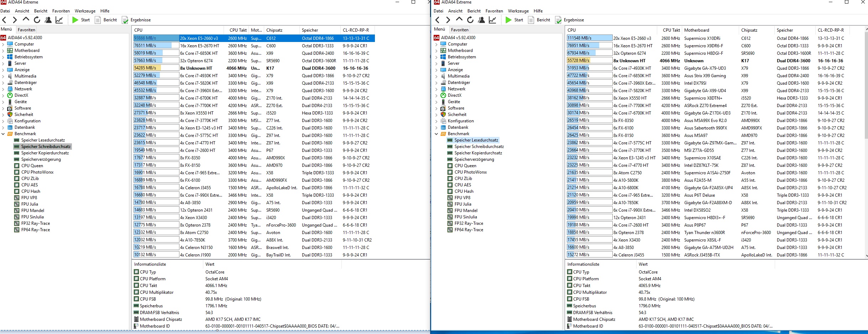Image resolution: width=868 pixels, height=334 pixels.
Task: Open the Hilfe menu in right window
Action: [538, 11]
